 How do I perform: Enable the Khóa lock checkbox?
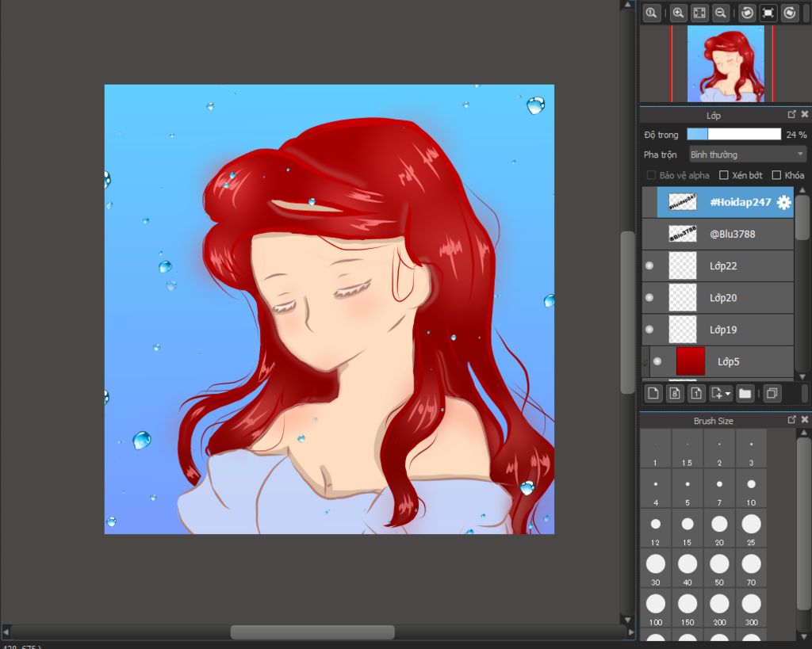pyautogui.click(x=776, y=175)
